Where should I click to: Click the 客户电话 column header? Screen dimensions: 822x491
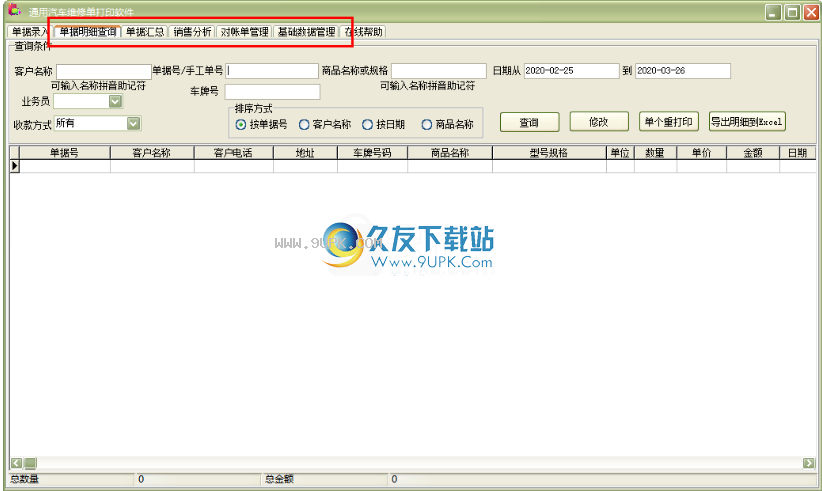pyautogui.click(x=233, y=152)
